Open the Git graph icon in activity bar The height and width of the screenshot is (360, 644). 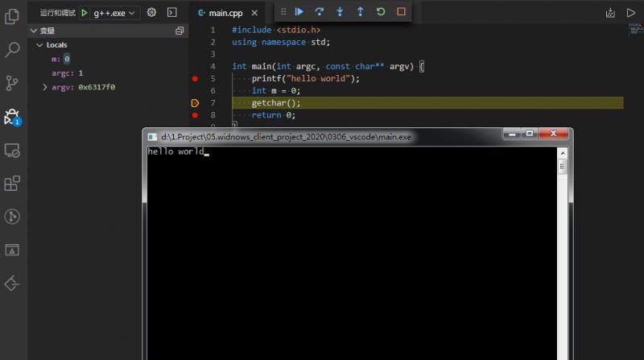(12, 217)
